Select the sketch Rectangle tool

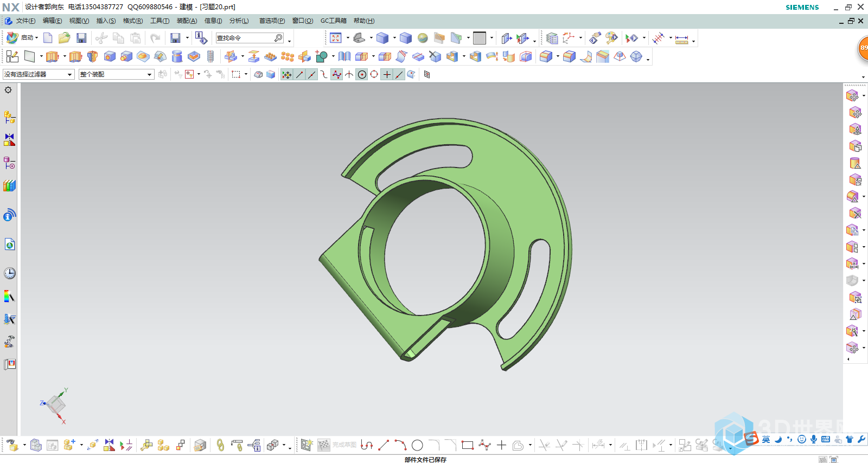point(468,445)
